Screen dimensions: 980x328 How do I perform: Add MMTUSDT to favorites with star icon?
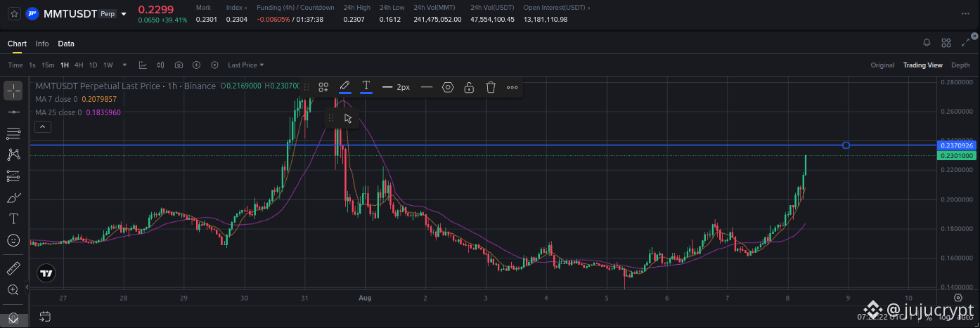click(14, 13)
